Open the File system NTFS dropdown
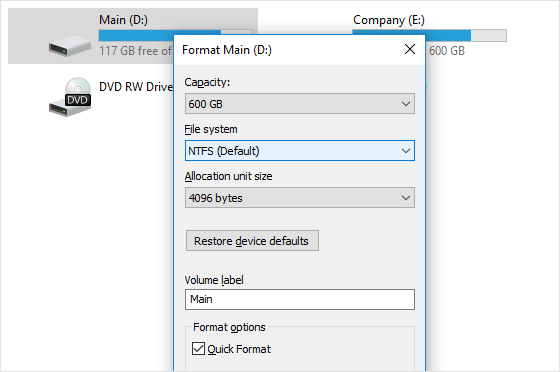Screen dimensions: 560x372 point(300,151)
